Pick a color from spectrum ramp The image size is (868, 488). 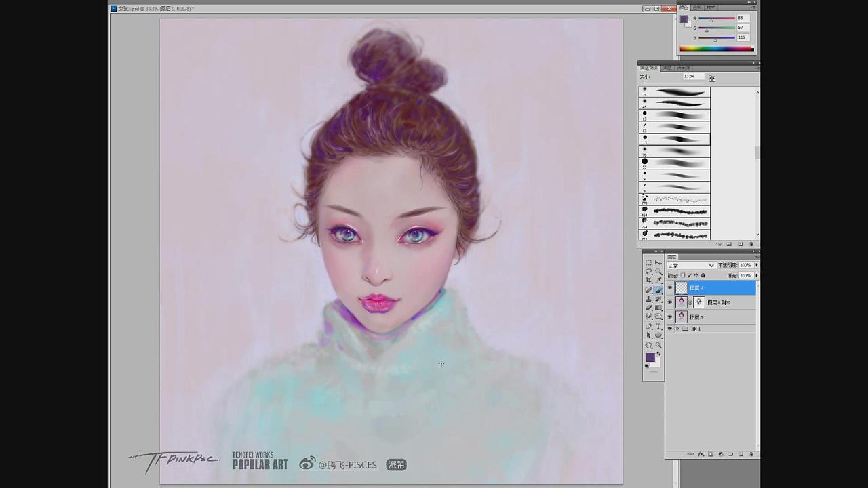[717, 48]
